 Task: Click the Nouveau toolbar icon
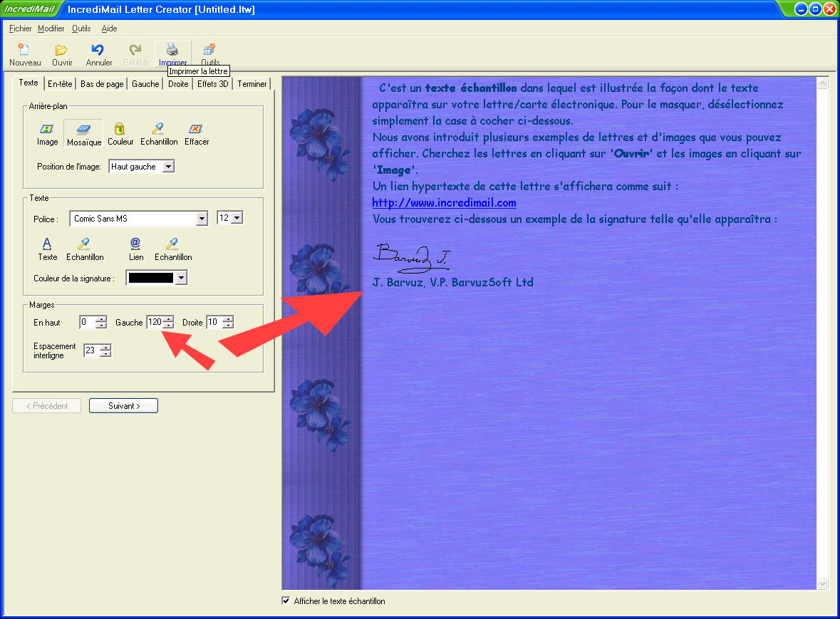pyautogui.click(x=25, y=55)
